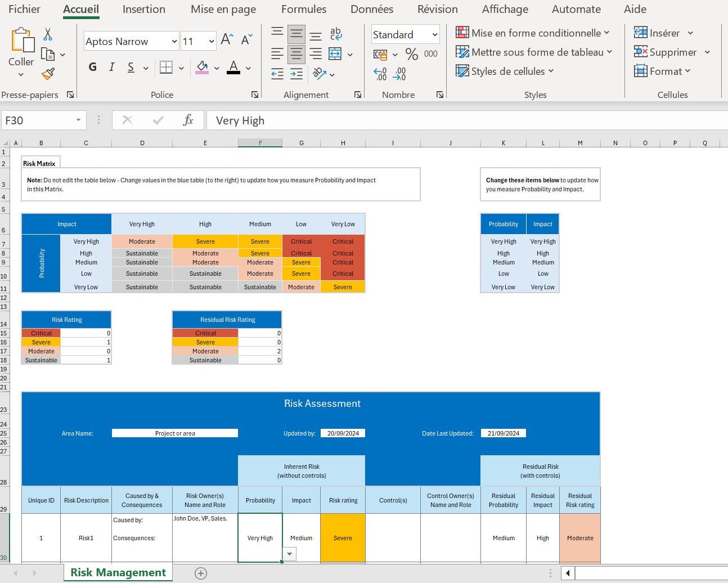The image size is (728, 583).
Task: Click the increase decimal icon
Action: pyautogui.click(x=380, y=73)
